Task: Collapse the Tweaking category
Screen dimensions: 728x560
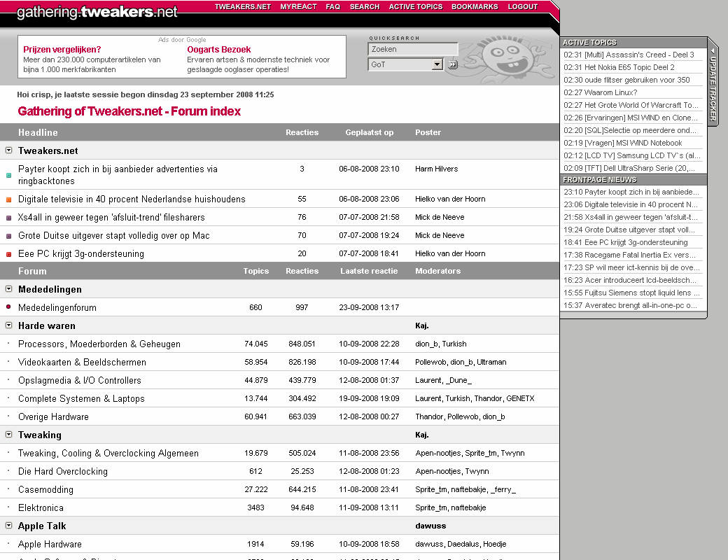Action: click(x=8, y=435)
